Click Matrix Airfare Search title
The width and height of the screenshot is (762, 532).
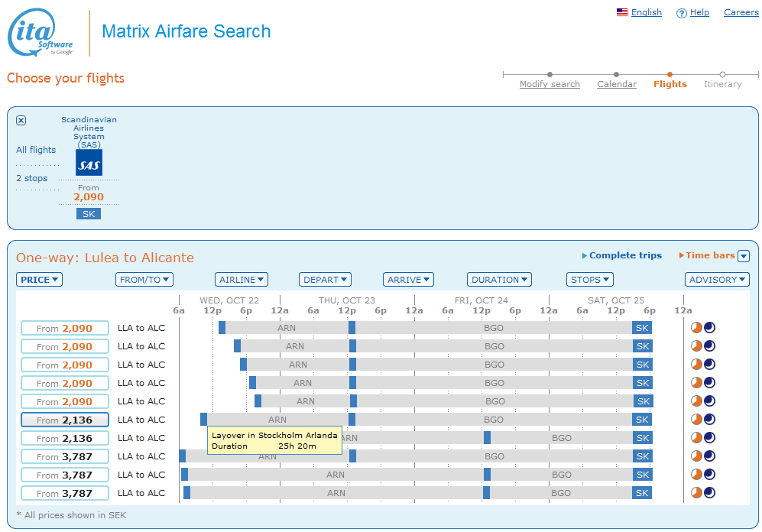coord(186,31)
